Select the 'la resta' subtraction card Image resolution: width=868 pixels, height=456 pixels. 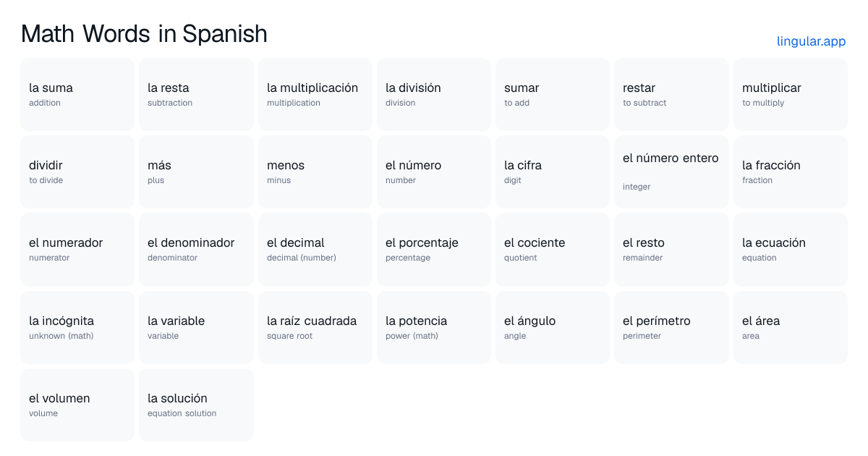coord(196,94)
